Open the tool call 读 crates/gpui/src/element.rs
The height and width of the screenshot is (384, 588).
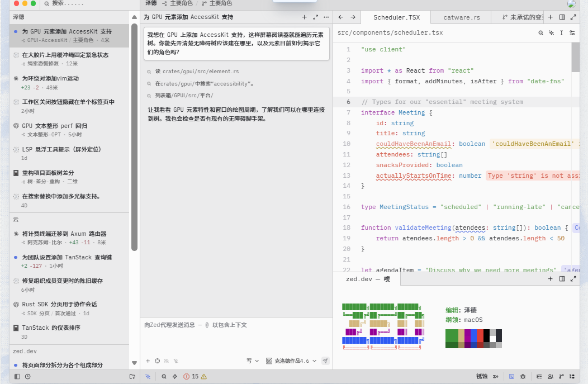pos(193,72)
